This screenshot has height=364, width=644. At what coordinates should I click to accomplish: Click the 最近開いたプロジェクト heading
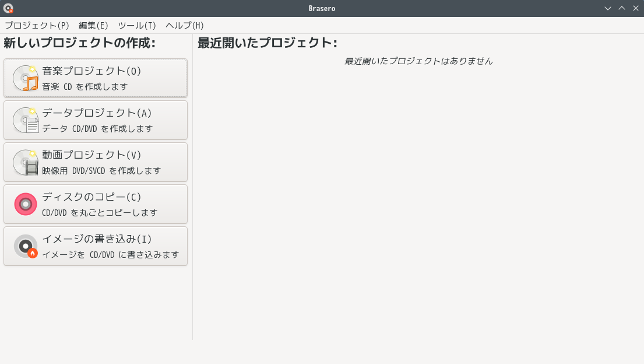268,43
